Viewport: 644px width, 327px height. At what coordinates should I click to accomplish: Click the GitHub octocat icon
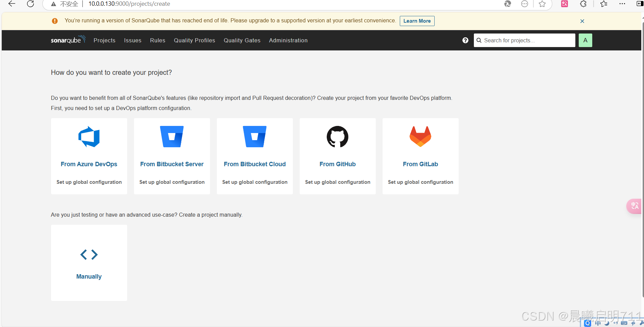338,137
